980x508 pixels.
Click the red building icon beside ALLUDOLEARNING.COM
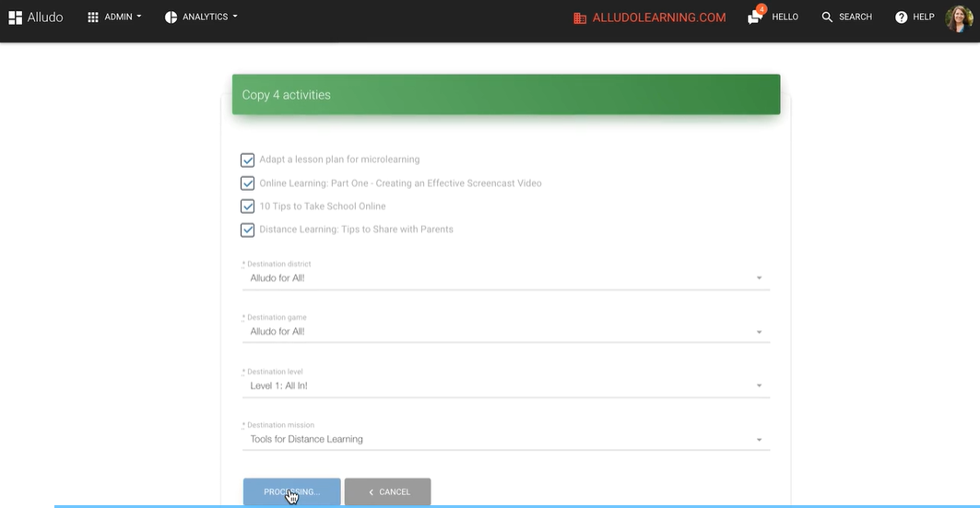(580, 18)
